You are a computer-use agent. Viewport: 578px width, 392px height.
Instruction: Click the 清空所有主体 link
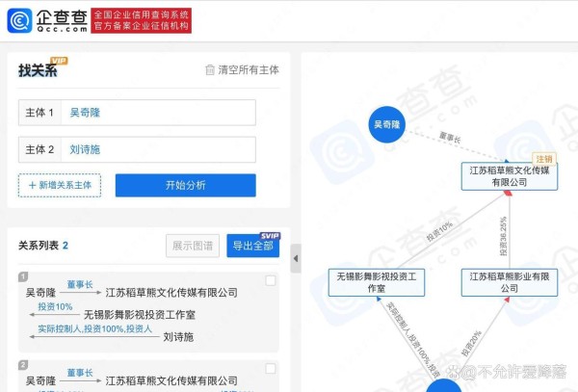pos(249,69)
